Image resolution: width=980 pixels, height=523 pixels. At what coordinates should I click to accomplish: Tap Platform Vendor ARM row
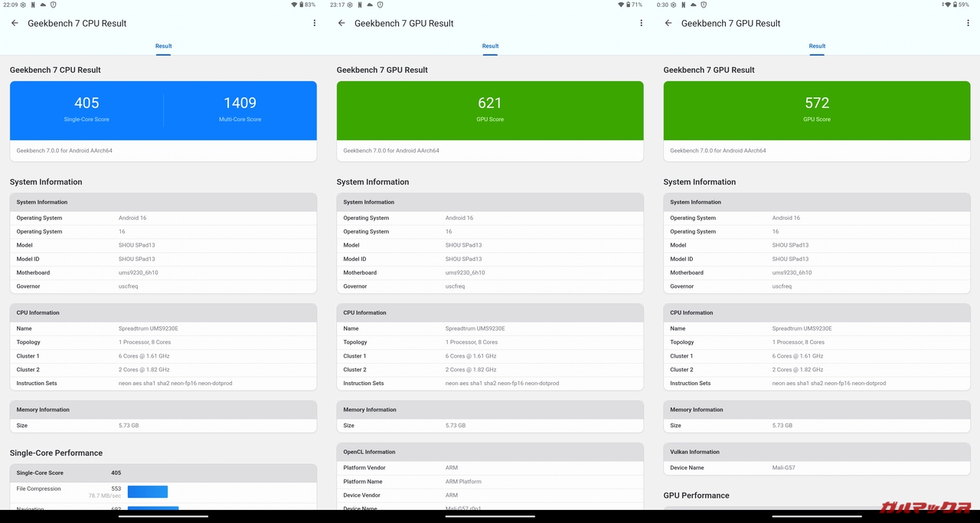[x=490, y=468]
